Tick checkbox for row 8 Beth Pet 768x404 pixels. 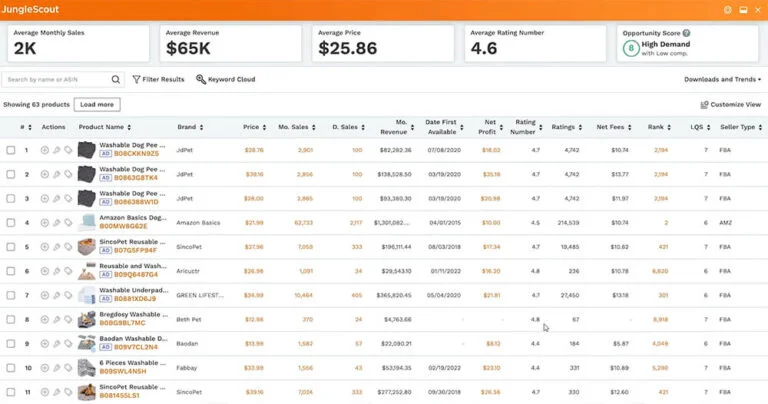click(11, 320)
